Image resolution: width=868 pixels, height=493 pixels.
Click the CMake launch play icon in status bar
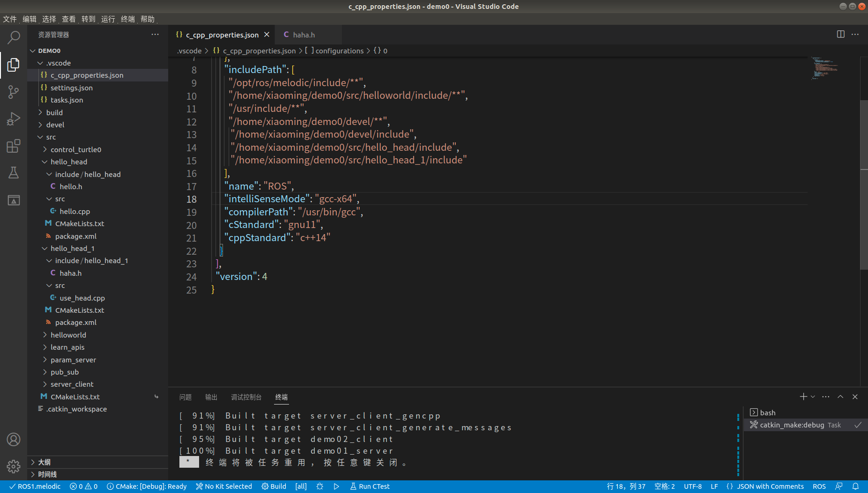click(336, 486)
